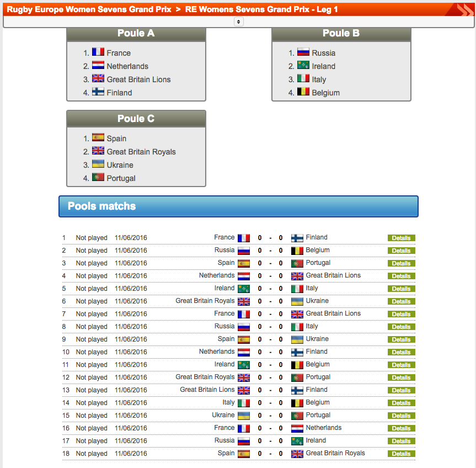Click the Ireland flag in Poule B
The height and width of the screenshot is (468, 476).
coord(303,66)
